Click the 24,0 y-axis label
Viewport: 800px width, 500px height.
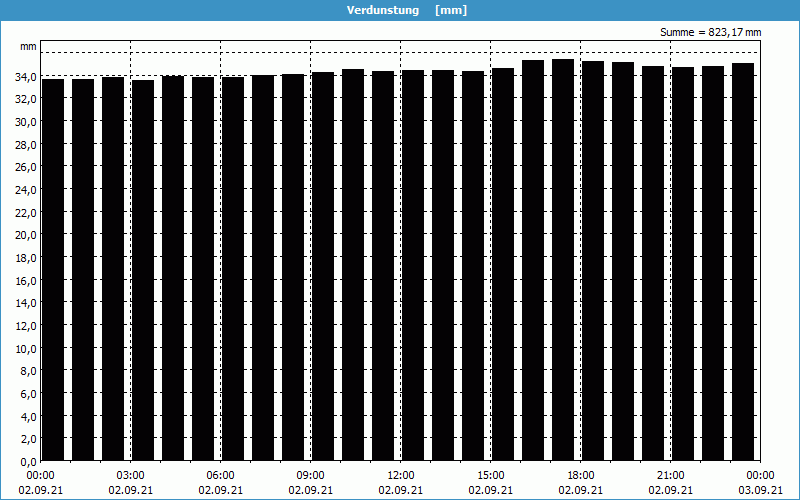tap(26, 189)
